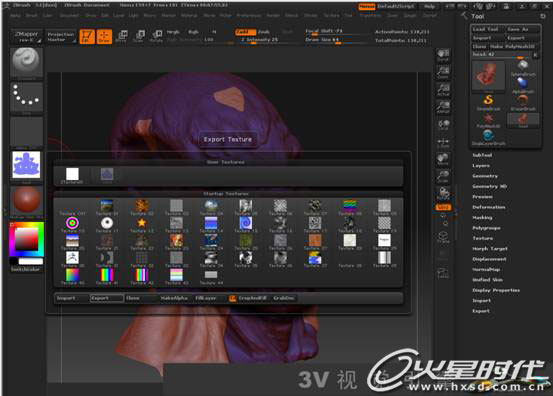Viewport: 553px width, 396px height.
Task: Expand the SubTool palette section
Action: pyautogui.click(x=482, y=155)
